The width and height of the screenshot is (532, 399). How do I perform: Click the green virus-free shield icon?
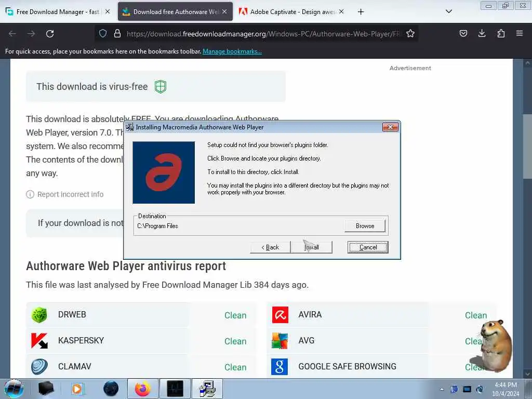click(x=161, y=87)
